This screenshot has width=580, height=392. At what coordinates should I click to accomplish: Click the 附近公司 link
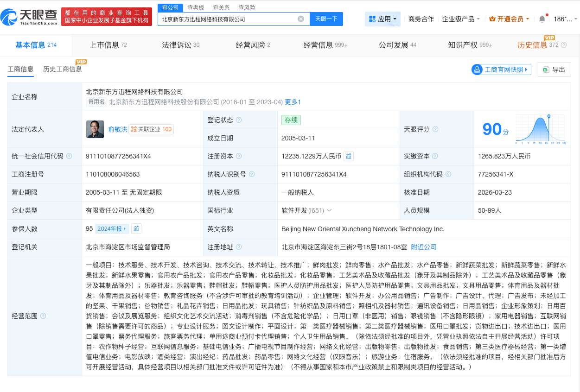tap(423, 247)
